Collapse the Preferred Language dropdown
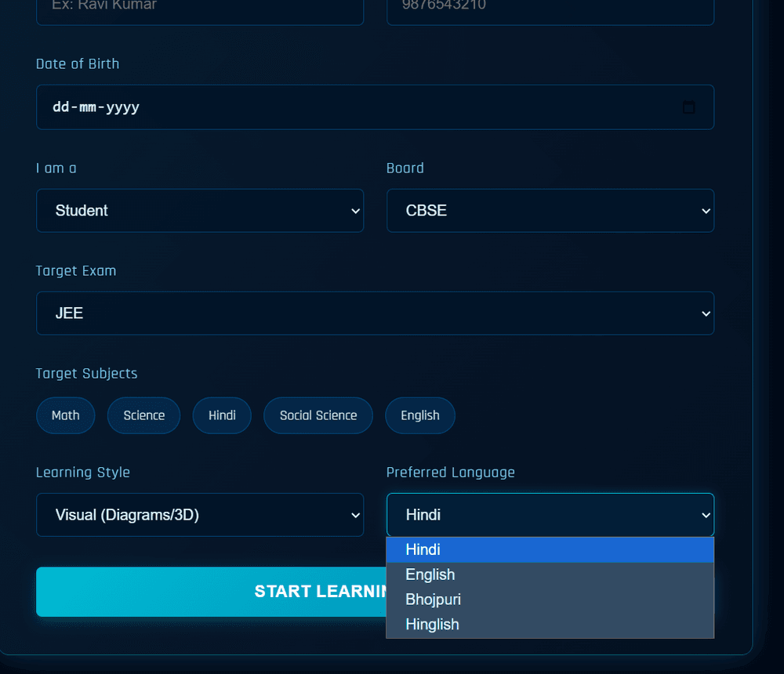 click(x=550, y=515)
